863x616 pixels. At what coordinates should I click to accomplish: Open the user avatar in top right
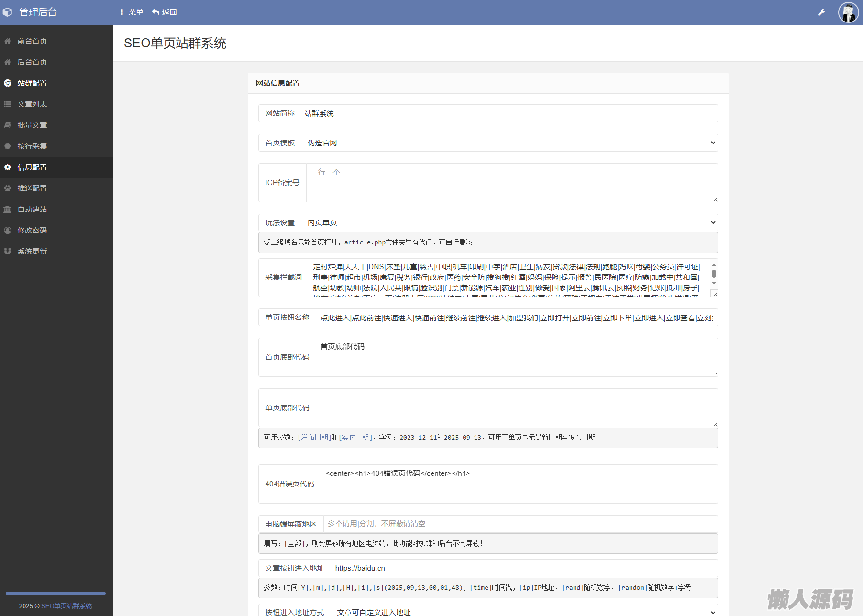[x=848, y=12]
